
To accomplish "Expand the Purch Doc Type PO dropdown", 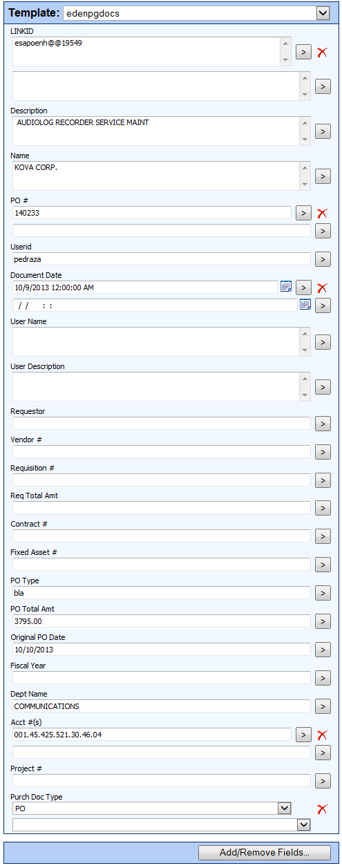I will 284,808.
